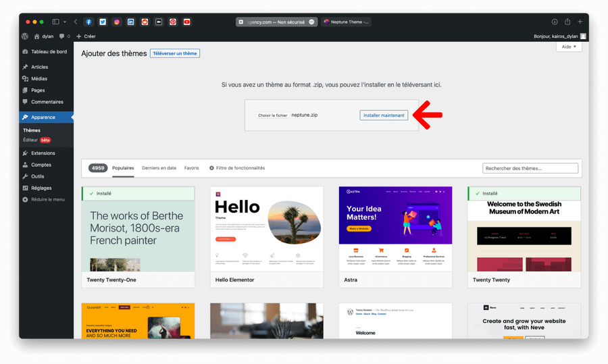Click the WordPress logo in admin bar
This screenshot has width=608, height=364.
point(25,36)
